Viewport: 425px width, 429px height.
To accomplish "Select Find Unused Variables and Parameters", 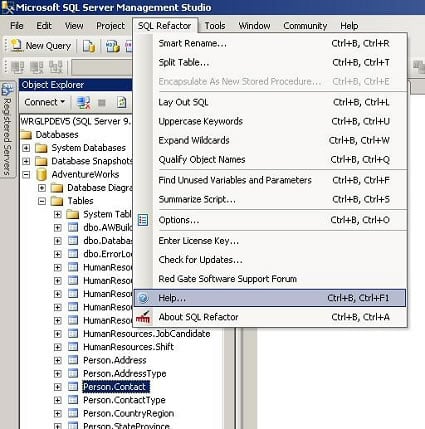I will pyautogui.click(x=270, y=180).
